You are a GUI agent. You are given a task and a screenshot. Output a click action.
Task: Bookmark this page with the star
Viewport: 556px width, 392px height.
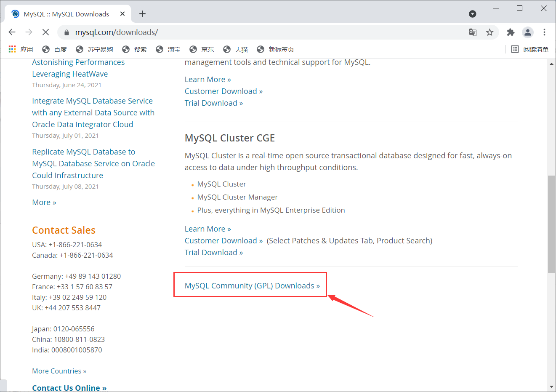click(x=489, y=32)
